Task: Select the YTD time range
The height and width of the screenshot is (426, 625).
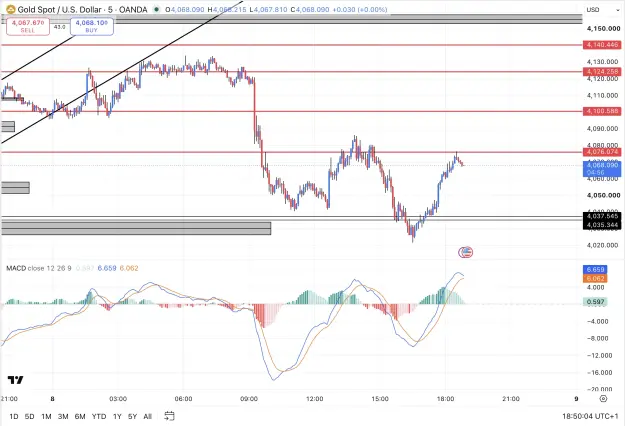Action: coord(99,416)
